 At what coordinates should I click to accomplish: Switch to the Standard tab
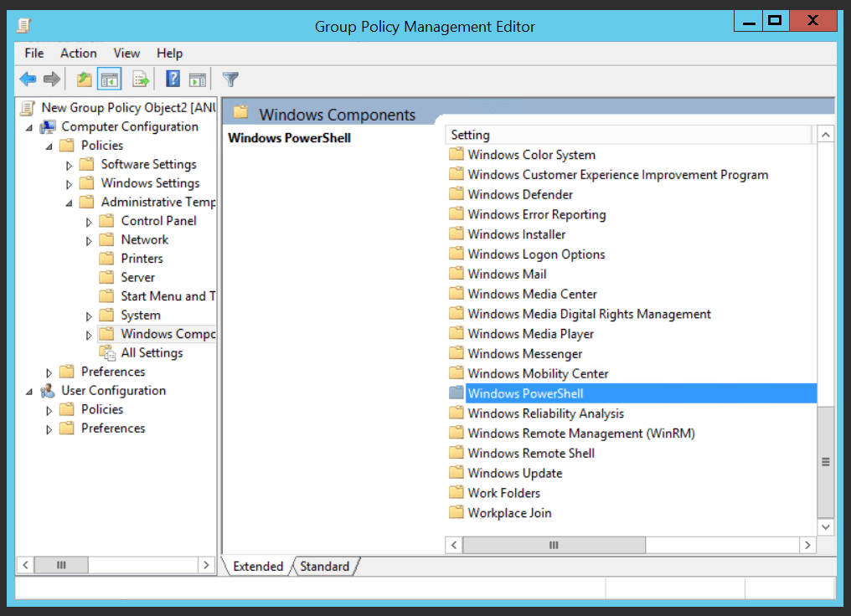[324, 566]
